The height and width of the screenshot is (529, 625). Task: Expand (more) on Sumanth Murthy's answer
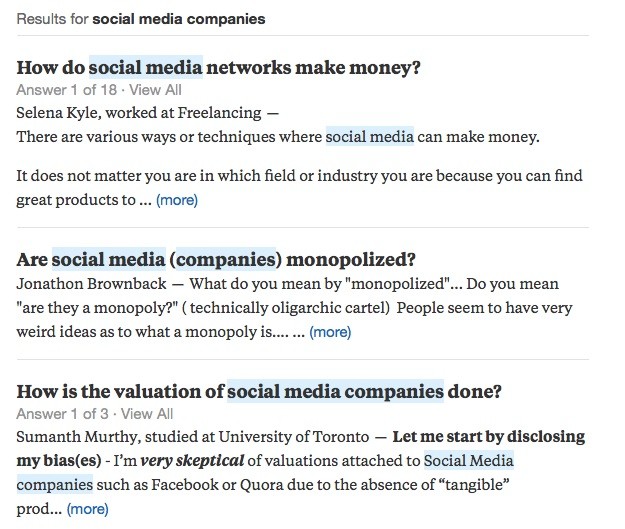pos(87,509)
